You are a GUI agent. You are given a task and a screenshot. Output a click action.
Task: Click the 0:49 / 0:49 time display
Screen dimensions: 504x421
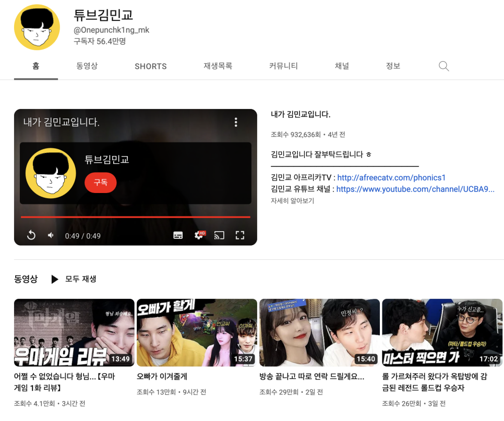coord(82,236)
